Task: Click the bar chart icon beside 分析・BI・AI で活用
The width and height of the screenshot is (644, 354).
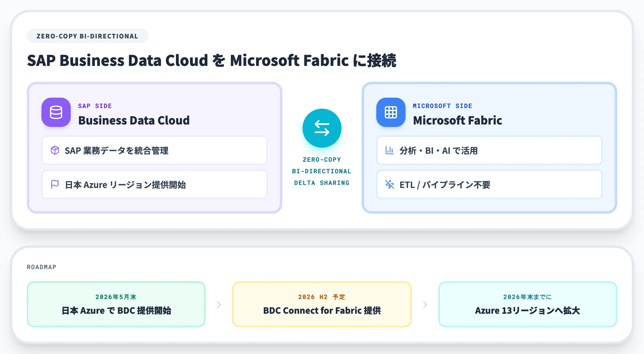Action: click(x=390, y=150)
